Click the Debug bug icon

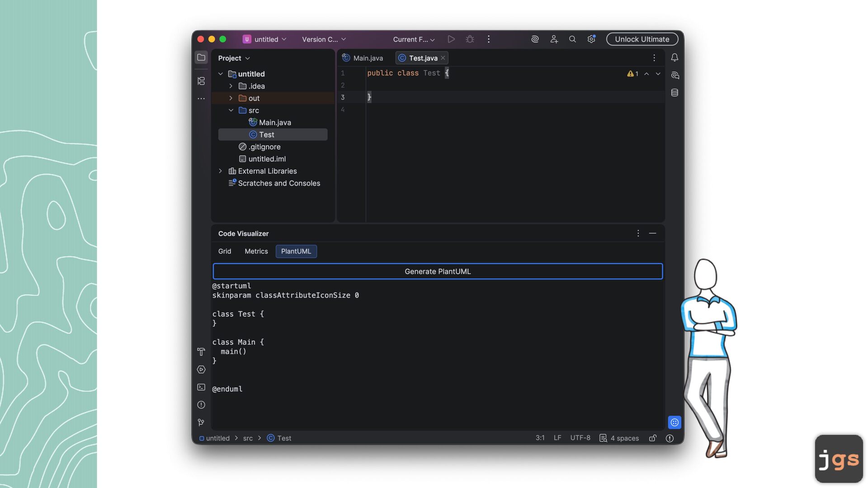click(470, 39)
